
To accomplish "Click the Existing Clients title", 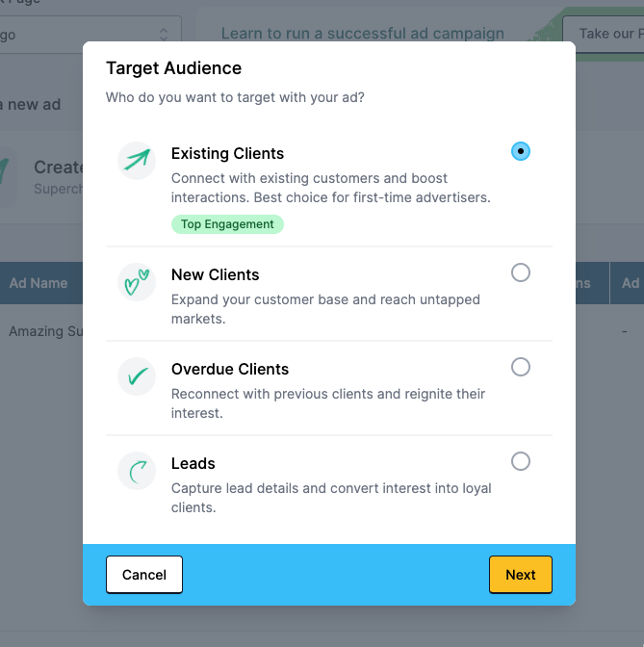I will (227, 153).
